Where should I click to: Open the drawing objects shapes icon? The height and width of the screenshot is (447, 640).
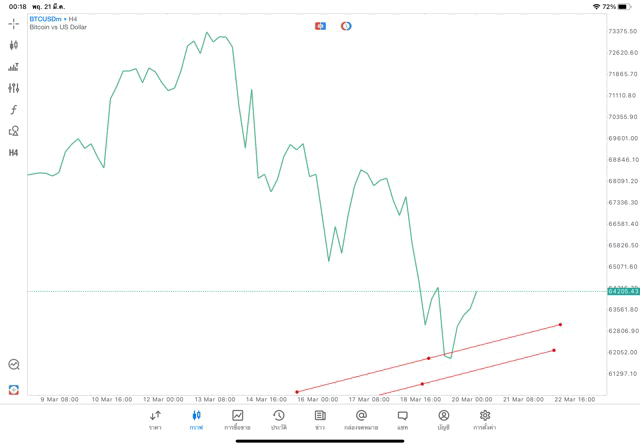(x=14, y=131)
